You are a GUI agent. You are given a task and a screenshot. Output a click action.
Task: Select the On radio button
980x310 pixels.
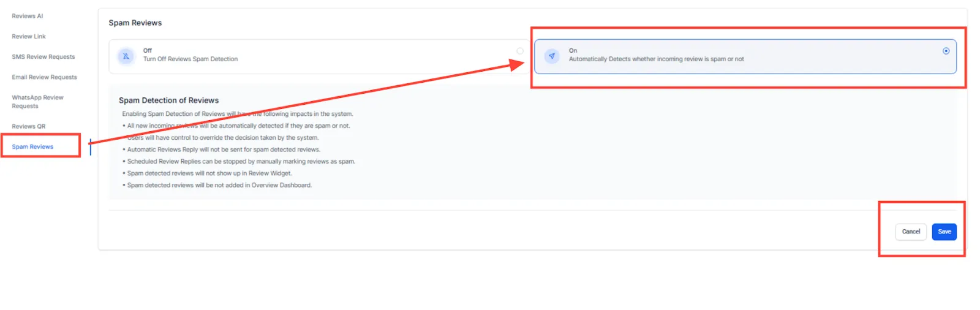coord(946,51)
